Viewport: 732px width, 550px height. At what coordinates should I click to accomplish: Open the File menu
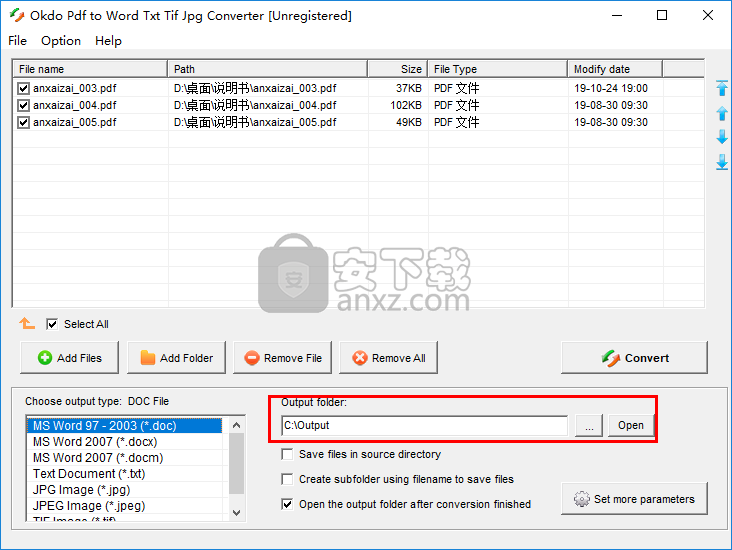17,41
